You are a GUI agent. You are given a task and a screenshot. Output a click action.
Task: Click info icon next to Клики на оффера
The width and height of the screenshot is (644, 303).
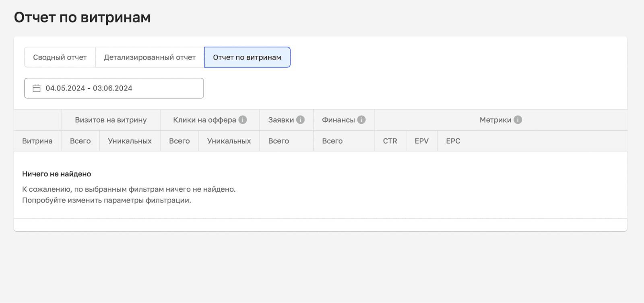243,120
